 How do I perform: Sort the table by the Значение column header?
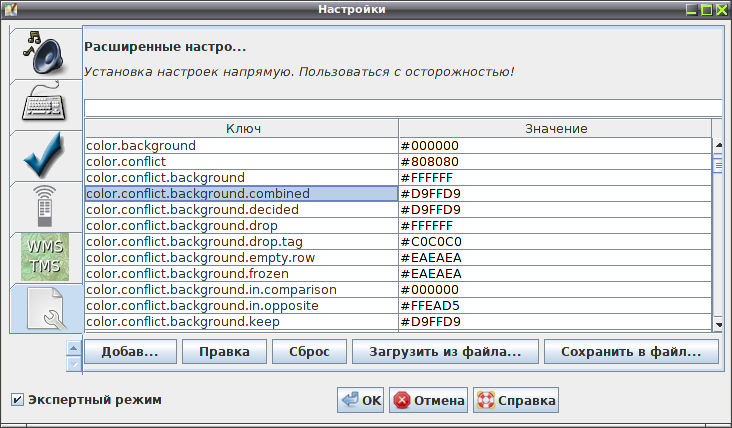click(555, 128)
